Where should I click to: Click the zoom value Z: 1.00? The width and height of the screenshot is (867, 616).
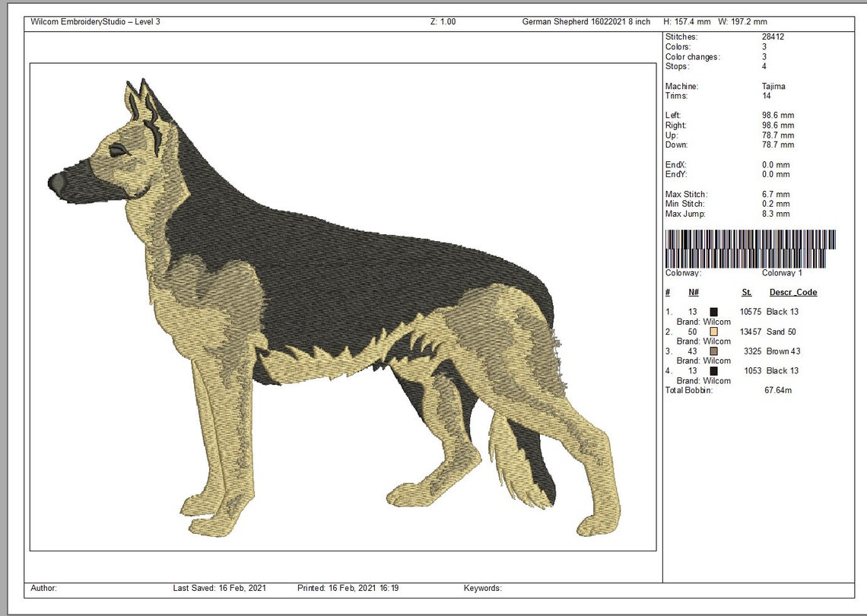click(440, 21)
